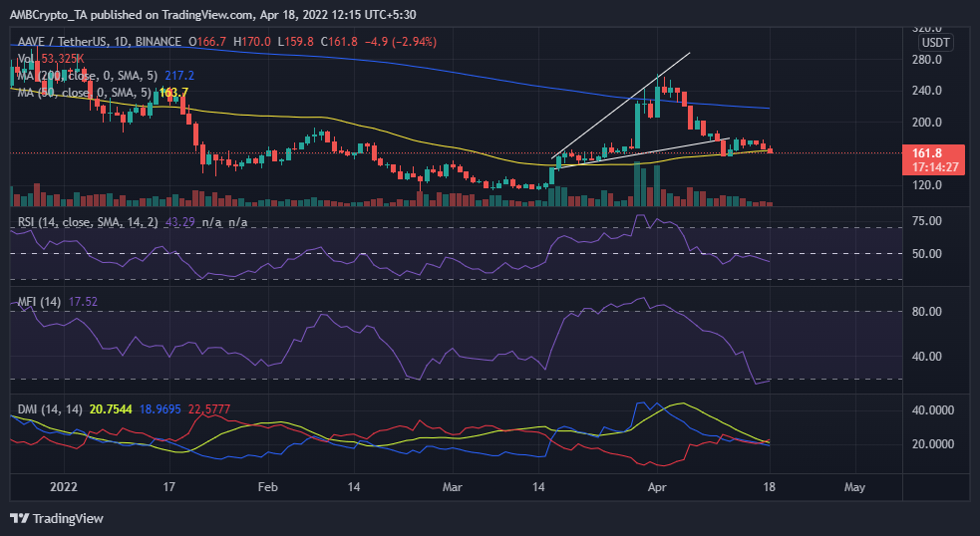Click the 17:14:27 candle countdown timer
Screen dimensions: 980x536
(x=933, y=166)
